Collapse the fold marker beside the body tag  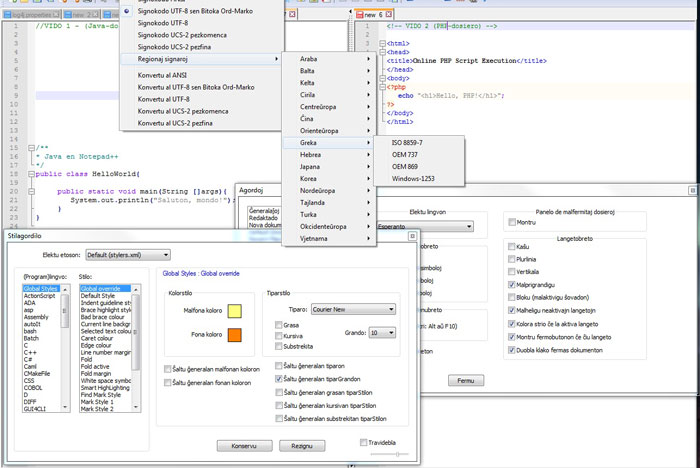382,79
